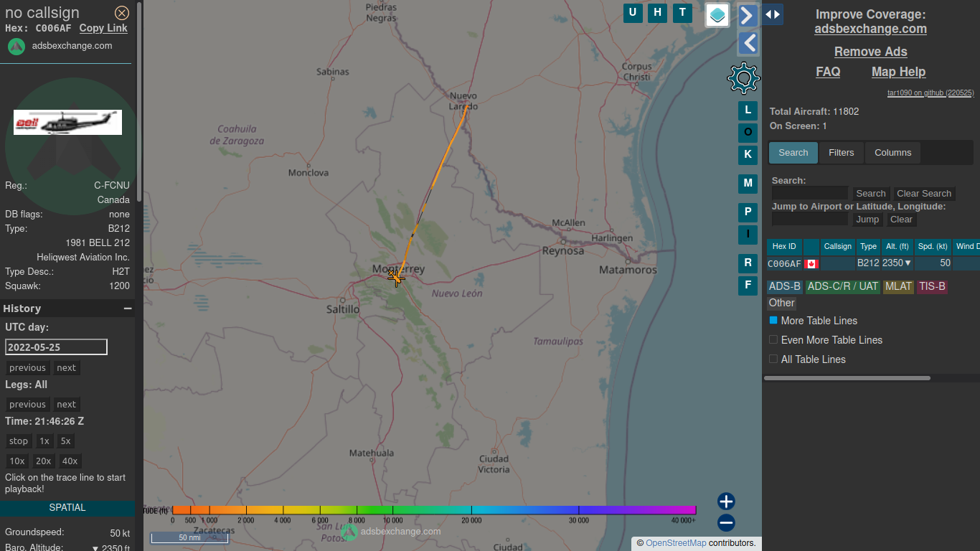Toggle the TIS-B source filter

(933, 286)
